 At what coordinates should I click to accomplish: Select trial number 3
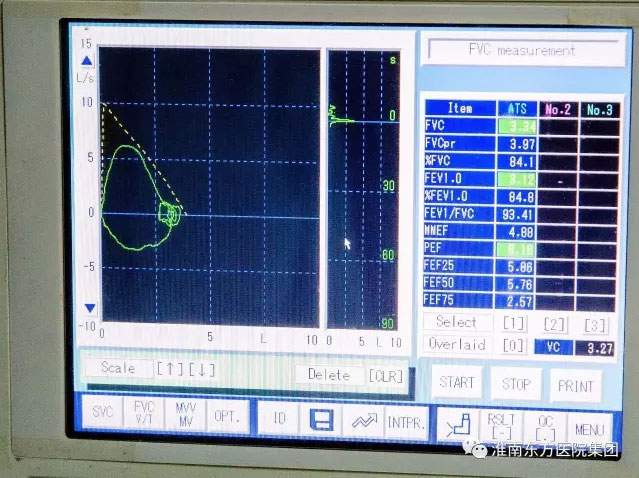(595, 325)
